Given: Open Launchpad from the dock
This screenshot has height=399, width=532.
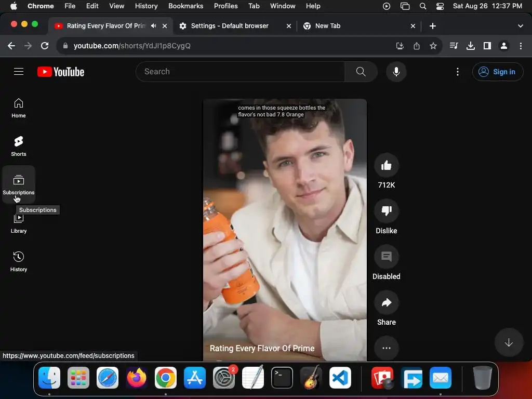Looking at the screenshot, I should [78, 378].
